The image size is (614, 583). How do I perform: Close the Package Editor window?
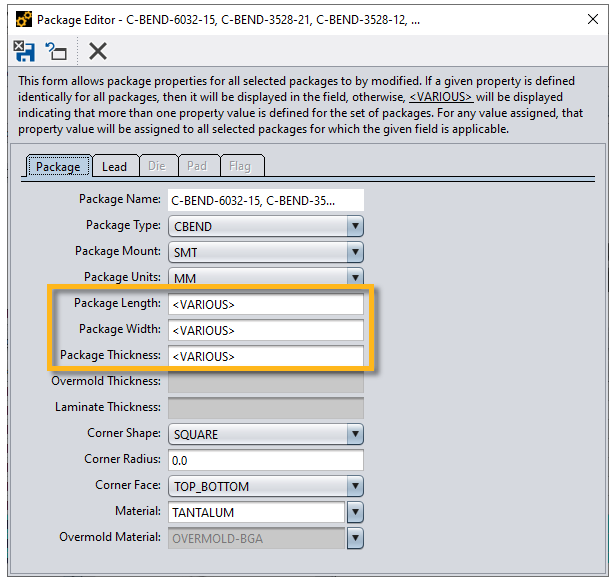592,19
